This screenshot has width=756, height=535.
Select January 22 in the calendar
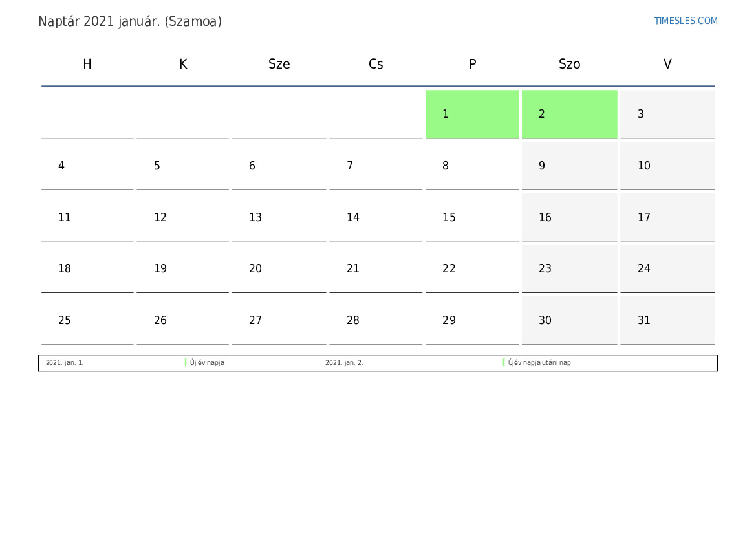coord(471,268)
